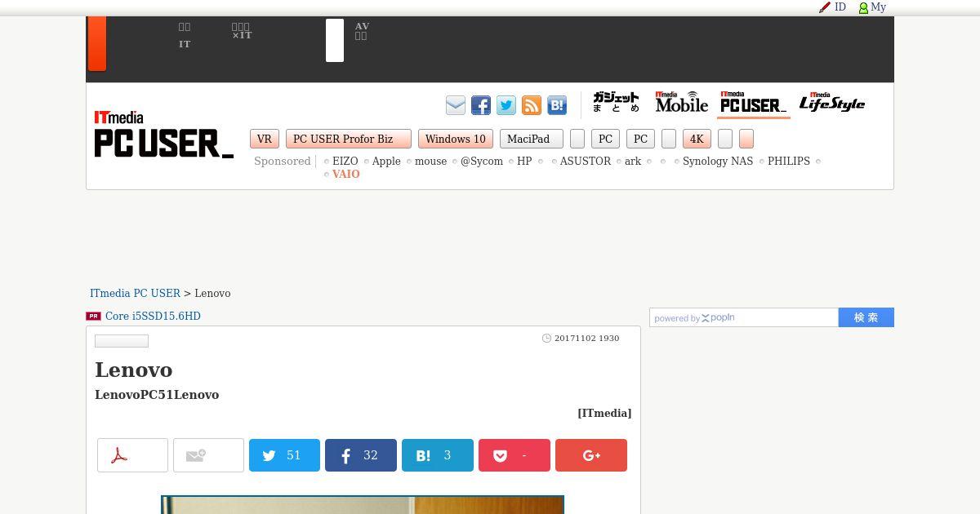
Task: Click the Hatena B! icon in header
Action: pyautogui.click(x=557, y=105)
